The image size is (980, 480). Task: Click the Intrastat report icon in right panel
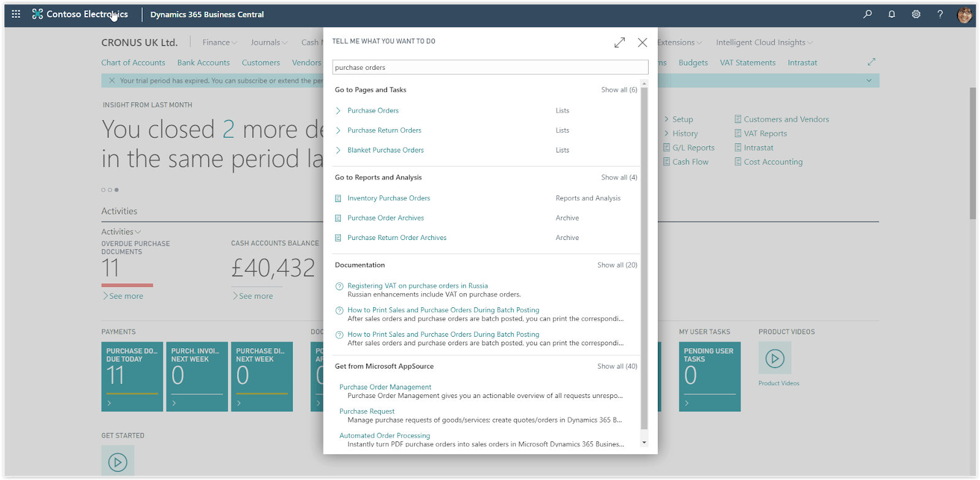pos(738,148)
